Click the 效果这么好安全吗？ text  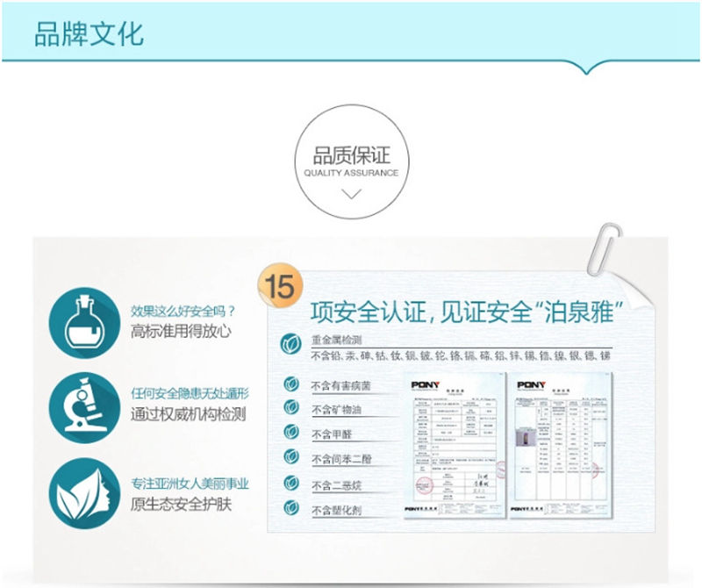coord(183,312)
